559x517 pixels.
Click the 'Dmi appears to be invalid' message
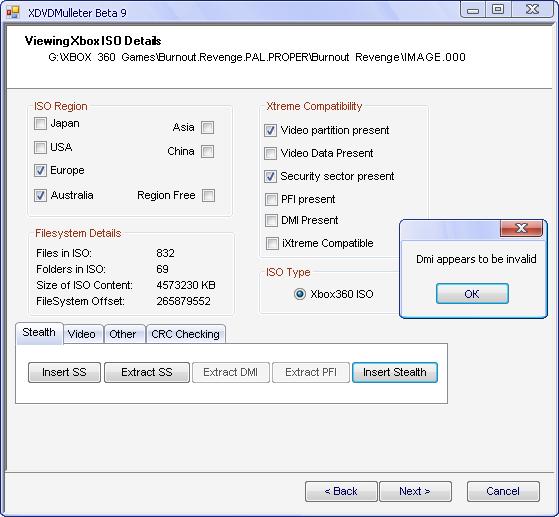476,259
